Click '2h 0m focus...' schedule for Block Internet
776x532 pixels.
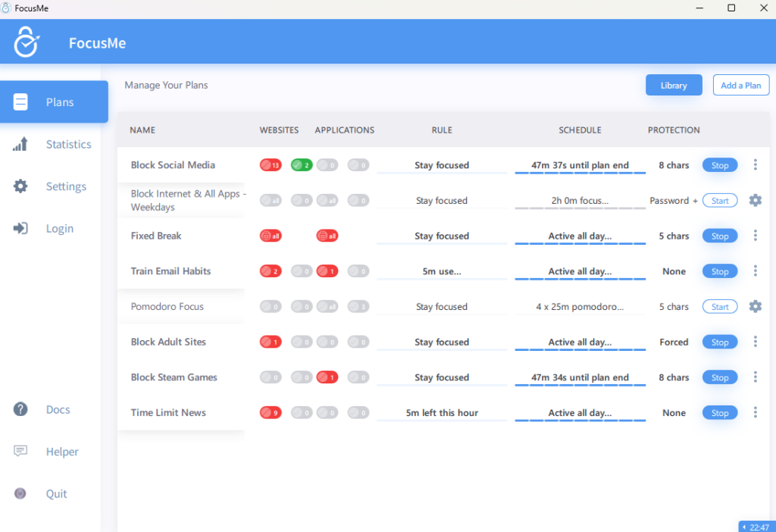pyautogui.click(x=580, y=200)
